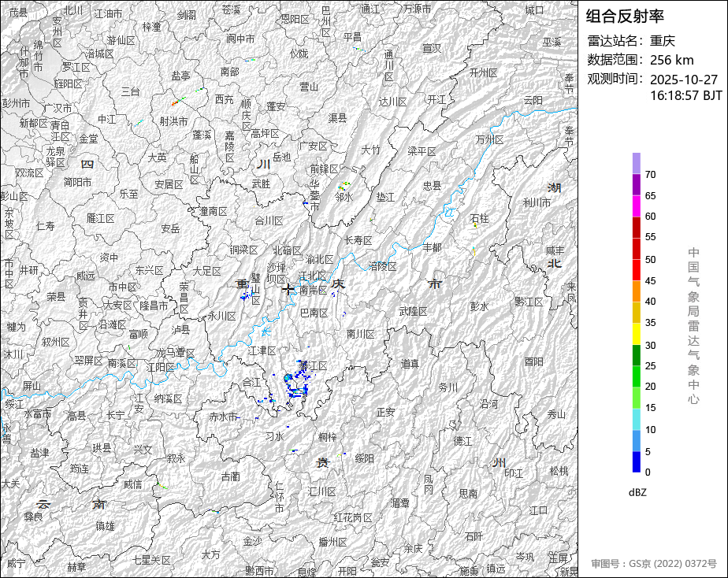Click the 渝北区 map label

pos(319,259)
